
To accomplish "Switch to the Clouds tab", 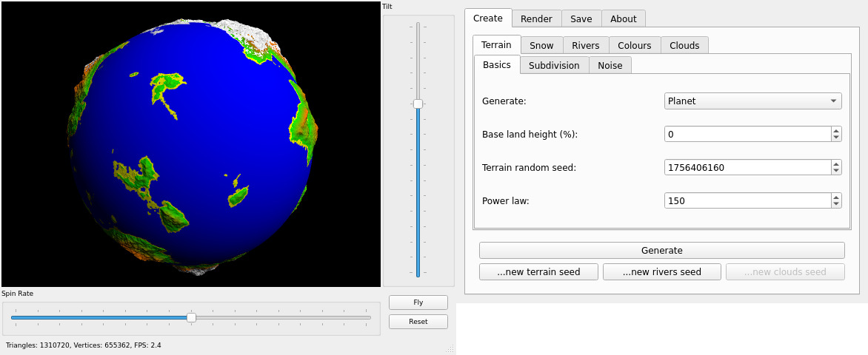I will tap(684, 45).
